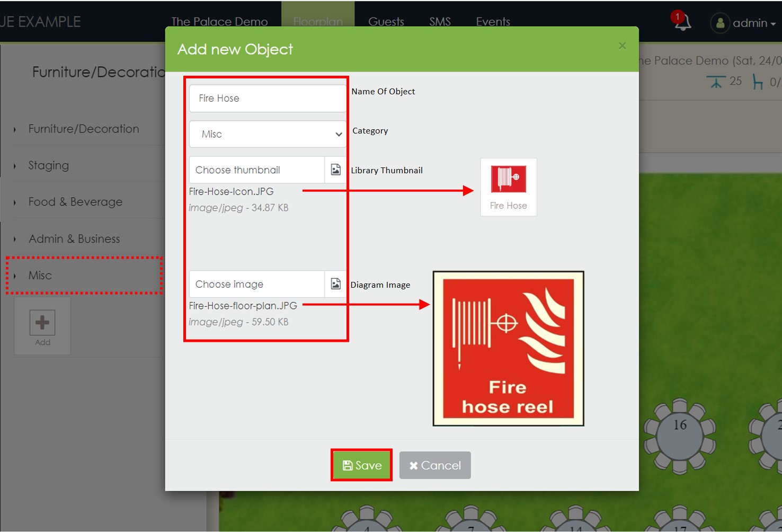Click the image/jpeg - 34.87 KB text

(x=238, y=208)
